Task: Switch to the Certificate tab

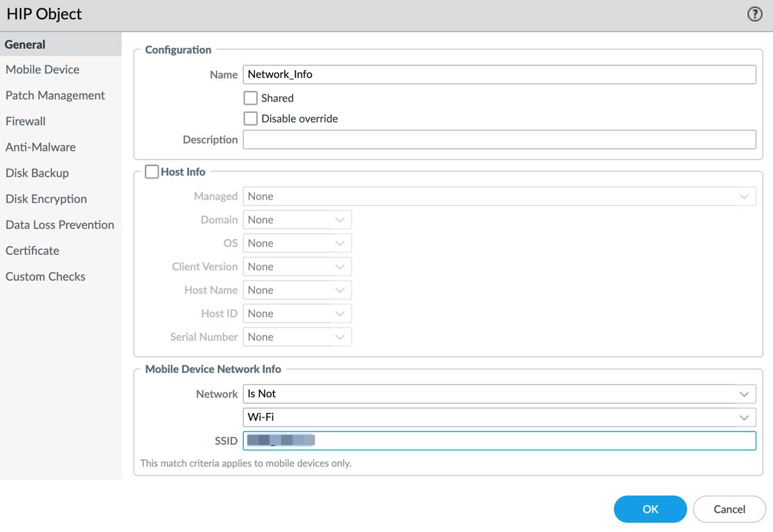Action: pos(33,251)
